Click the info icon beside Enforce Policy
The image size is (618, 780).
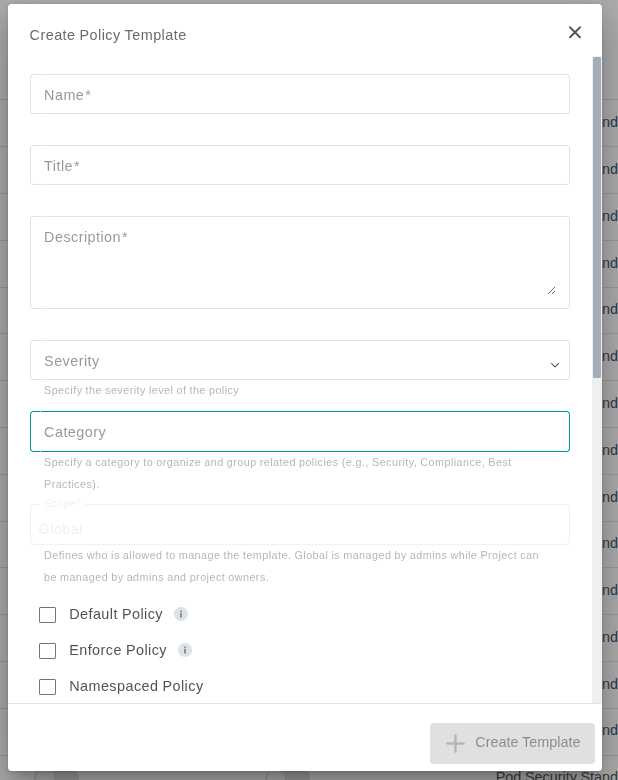tap(185, 650)
